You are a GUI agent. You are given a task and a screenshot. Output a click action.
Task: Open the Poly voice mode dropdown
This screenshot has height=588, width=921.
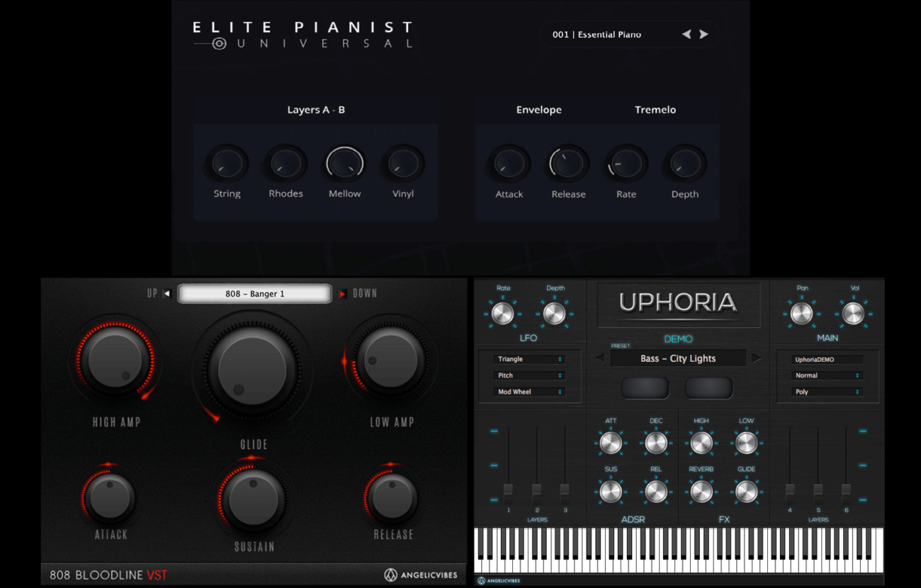click(826, 392)
